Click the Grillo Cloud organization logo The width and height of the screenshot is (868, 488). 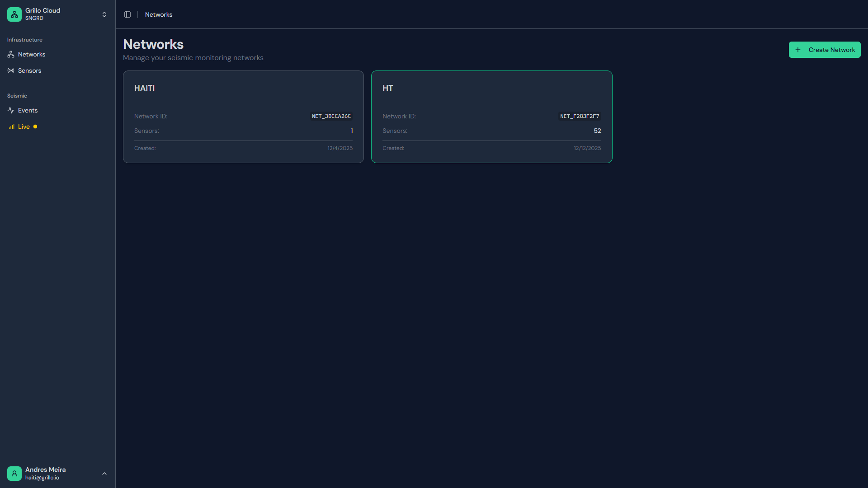tap(14, 14)
